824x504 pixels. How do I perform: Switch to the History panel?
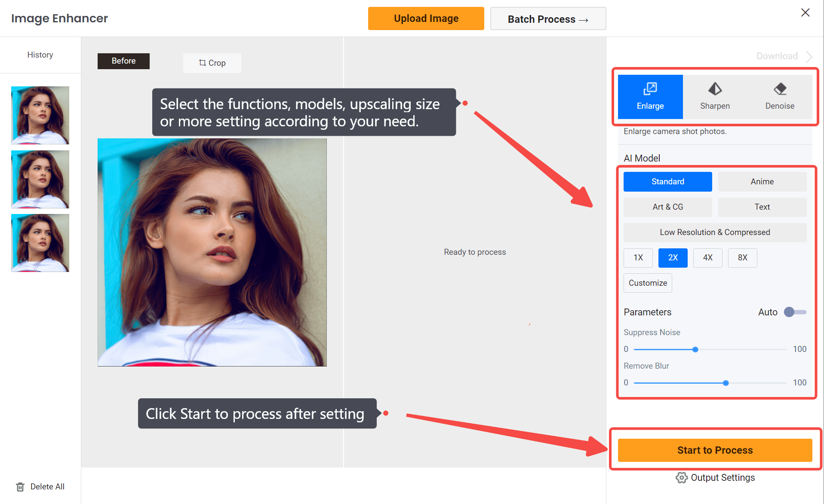click(40, 55)
